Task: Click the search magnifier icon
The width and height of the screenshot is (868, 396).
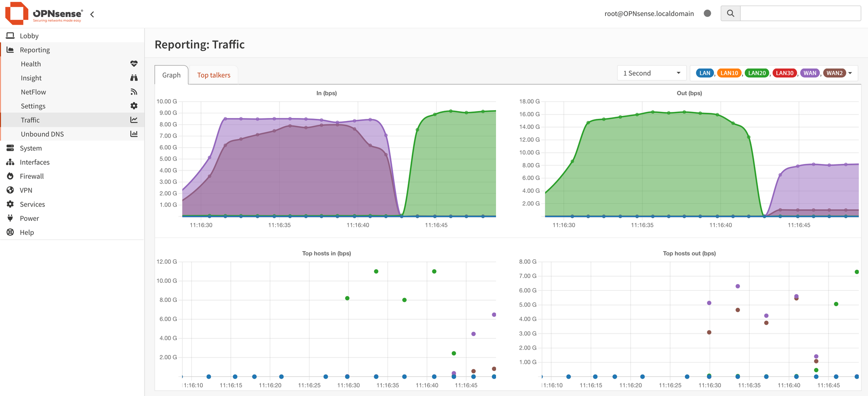Action: coord(730,13)
